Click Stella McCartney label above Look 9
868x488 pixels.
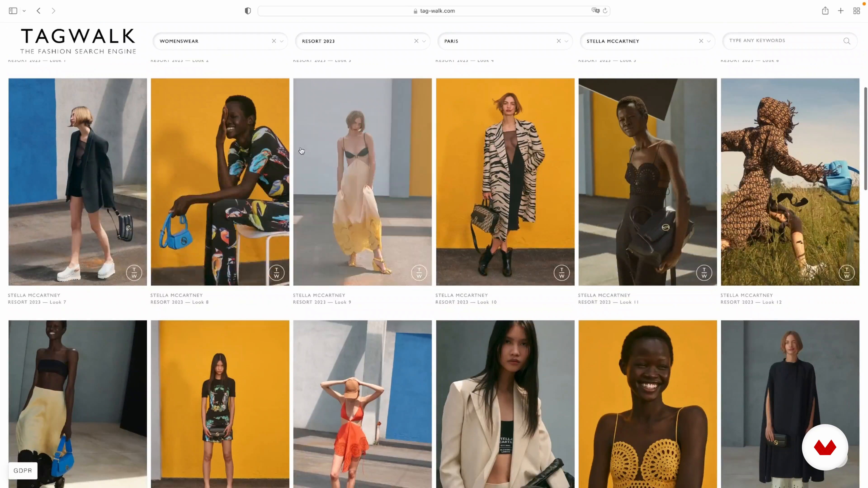click(319, 295)
